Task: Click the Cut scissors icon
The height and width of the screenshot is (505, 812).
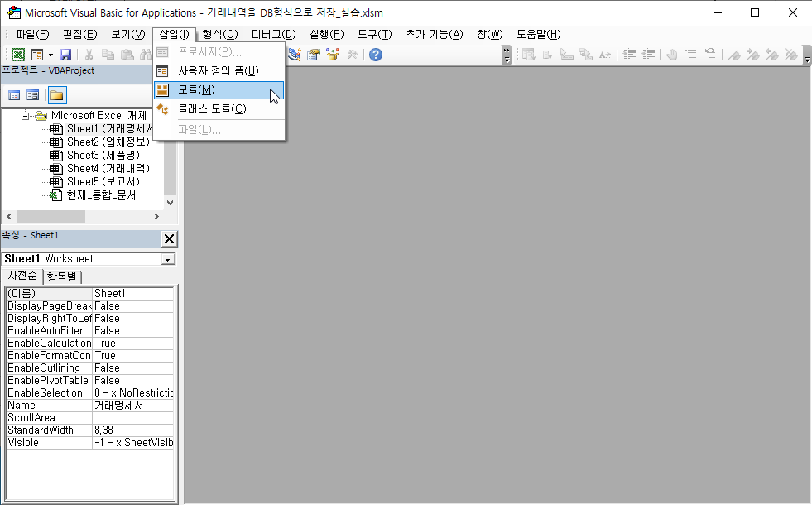Action: [x=89, y=55]
